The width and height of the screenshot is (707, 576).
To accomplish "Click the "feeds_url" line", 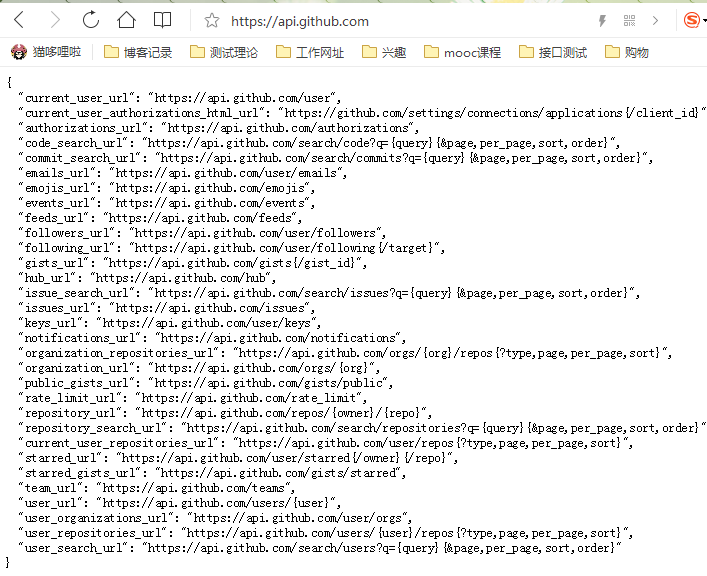I will click(160, 218).
